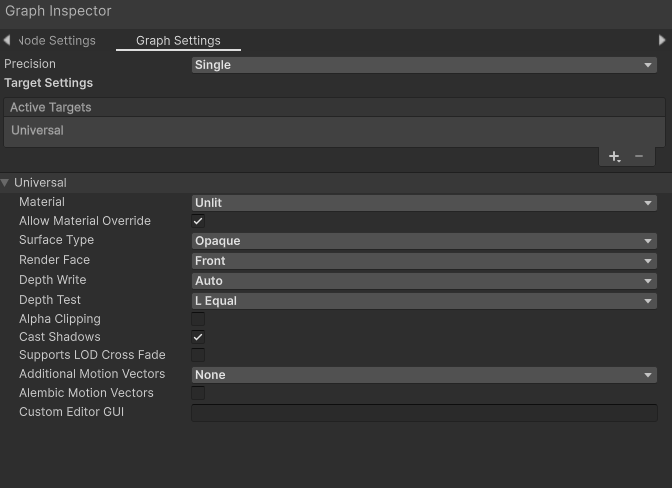The width and height of the screenshot is (672, 488).
Task: Enable the Alpha Clipping checkbox
Action: tap(198, 319)
